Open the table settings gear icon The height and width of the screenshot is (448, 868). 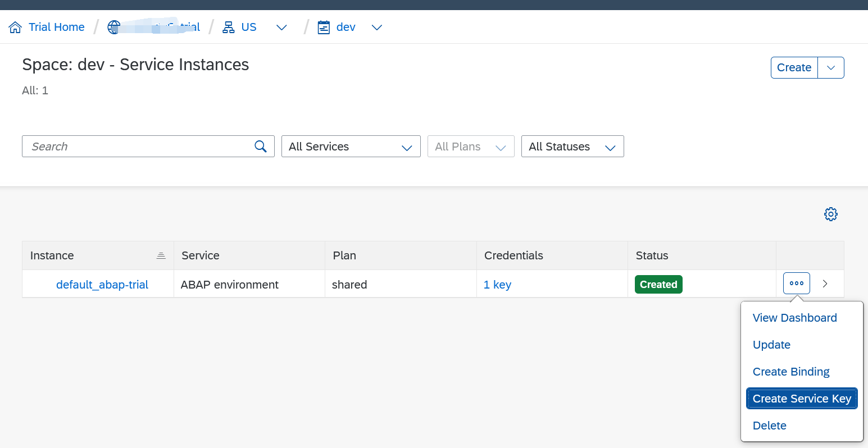tap(830, 214)
